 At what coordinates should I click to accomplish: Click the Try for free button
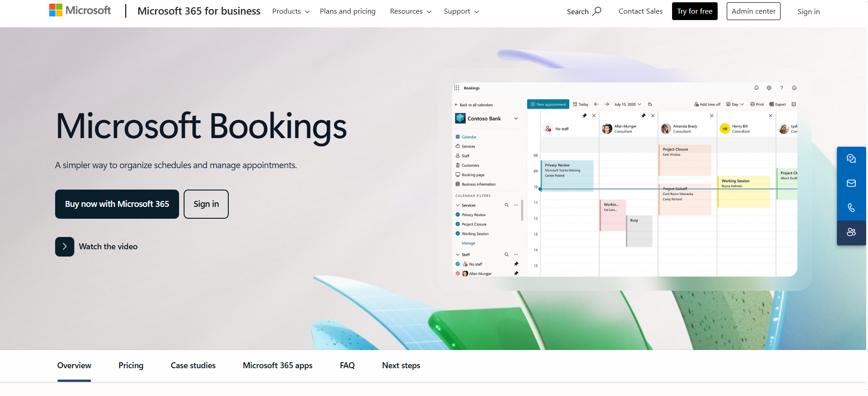pyautogui.click(x=695, y=11)
